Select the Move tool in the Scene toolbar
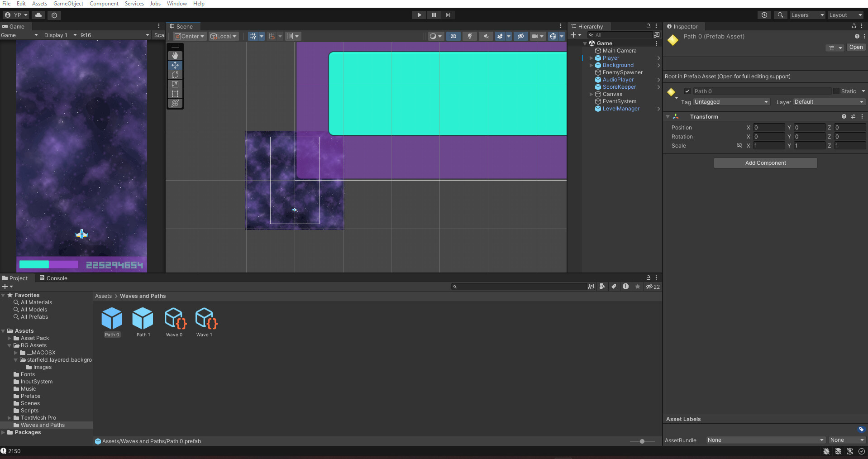The width and height of the screenshot is (868, 459). [x=175, y=65]
